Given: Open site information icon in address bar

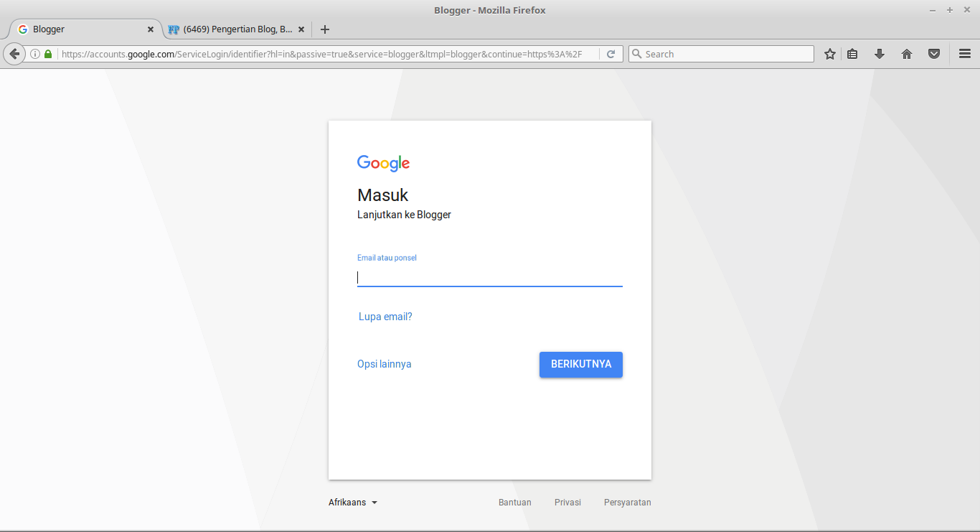Looking at the screenshot, I should point(35,54).
